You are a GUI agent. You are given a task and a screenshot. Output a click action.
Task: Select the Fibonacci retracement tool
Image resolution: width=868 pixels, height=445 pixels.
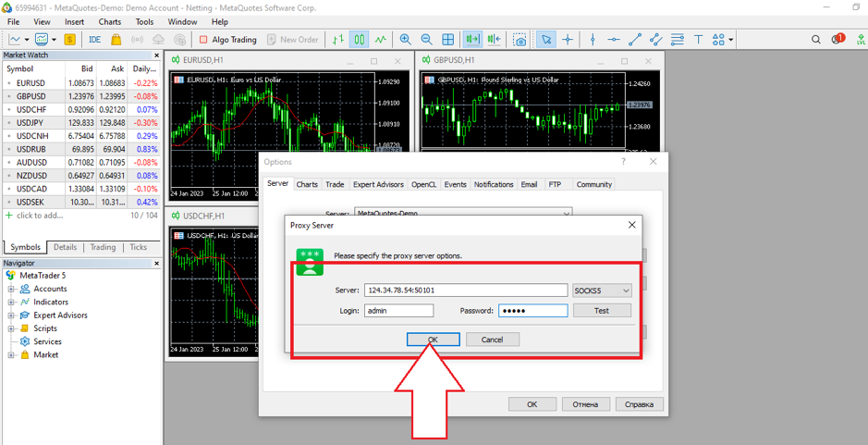[x=677, y=40]
